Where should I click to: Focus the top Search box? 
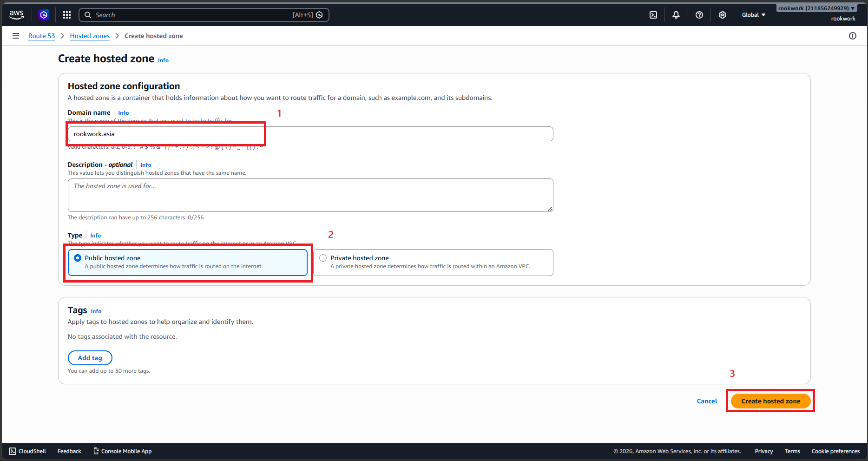point(204,15)
